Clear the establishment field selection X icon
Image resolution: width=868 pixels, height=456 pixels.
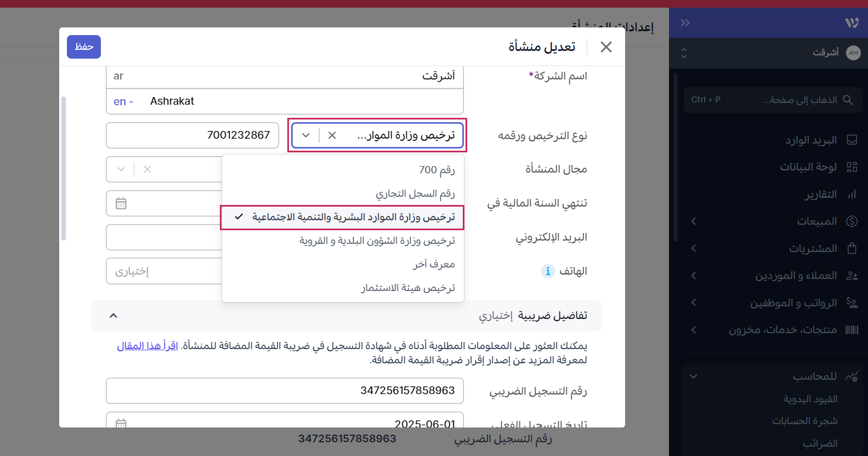click(x=147, y=169)
